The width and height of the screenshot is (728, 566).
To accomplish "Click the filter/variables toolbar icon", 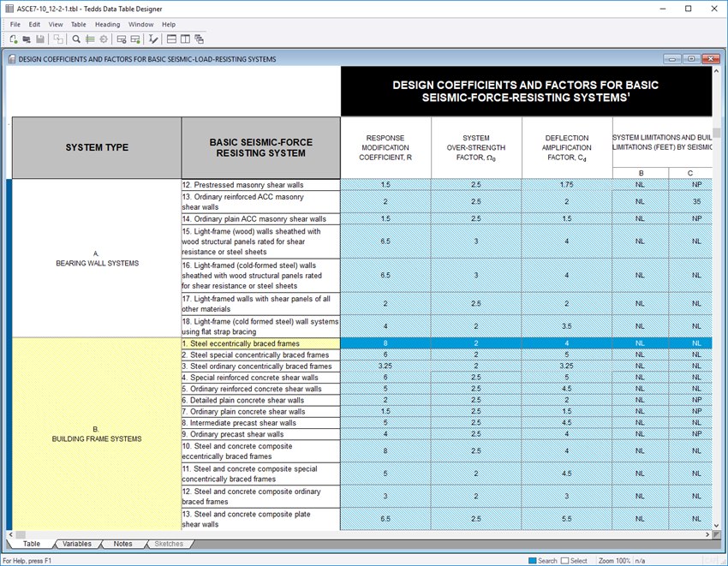I will click(x=88, y=39).
